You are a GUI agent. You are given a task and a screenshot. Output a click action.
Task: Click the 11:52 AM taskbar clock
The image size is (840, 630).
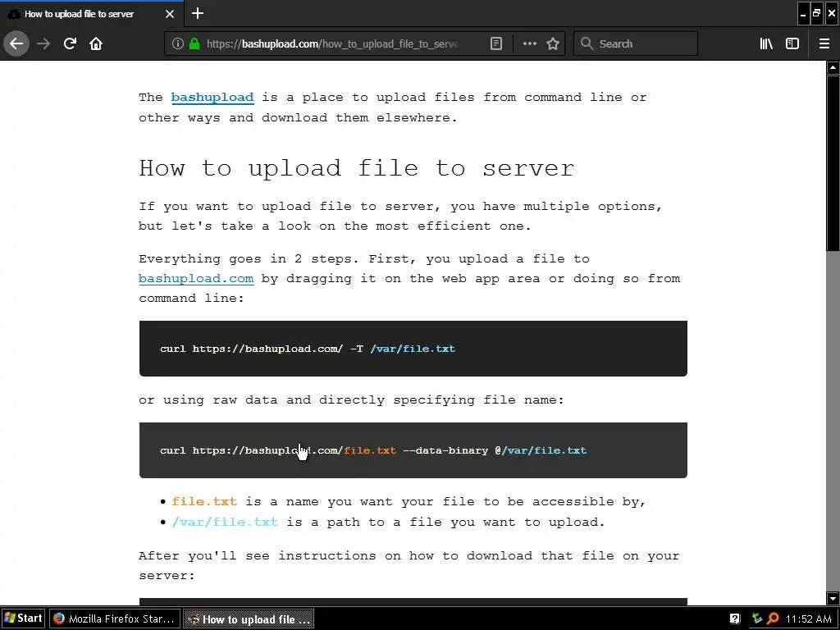[x=808, y=619]
